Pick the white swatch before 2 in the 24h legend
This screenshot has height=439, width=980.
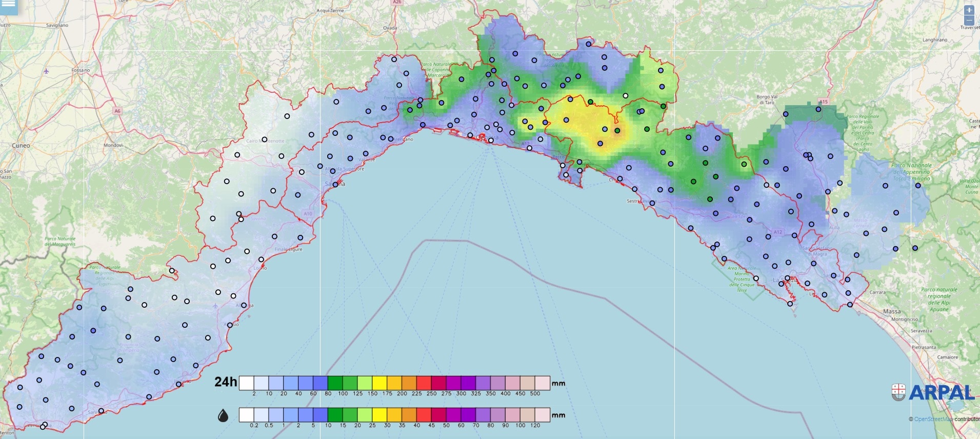pyautogui.click(x=246, y=383)
